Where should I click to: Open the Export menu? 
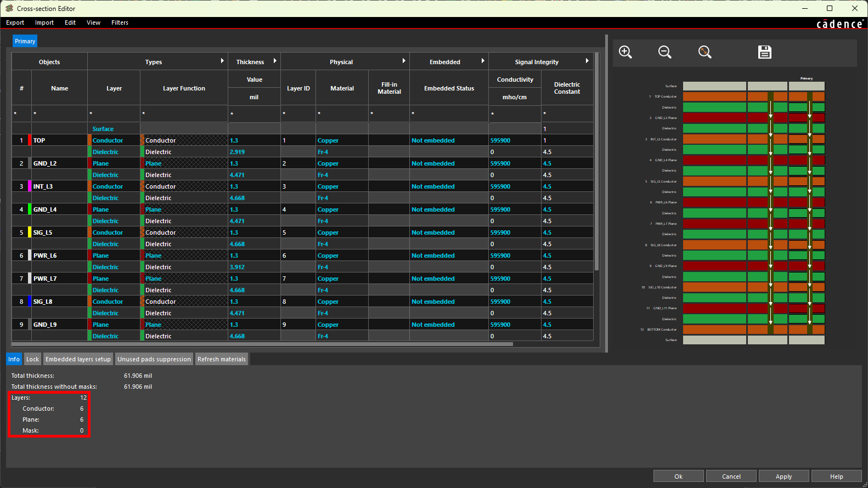[x=15, y=22]
